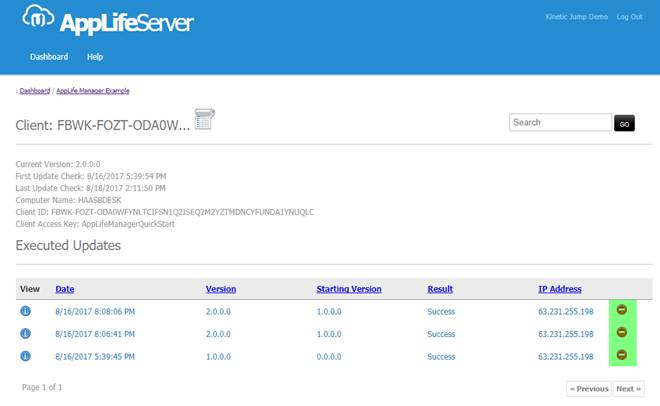This screenshot has width=660, height=406.
Task: Click the long Client ID line
Action: [x=165, y=212]
